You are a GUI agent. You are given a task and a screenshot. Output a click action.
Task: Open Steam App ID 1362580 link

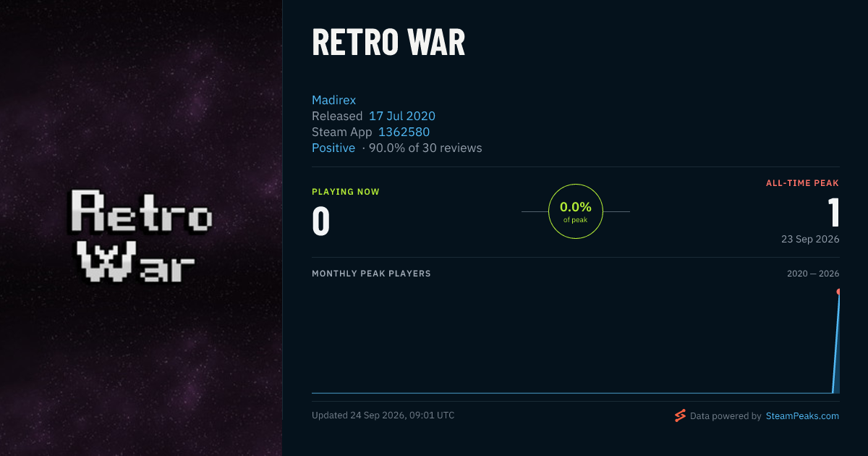pos(404,132)
